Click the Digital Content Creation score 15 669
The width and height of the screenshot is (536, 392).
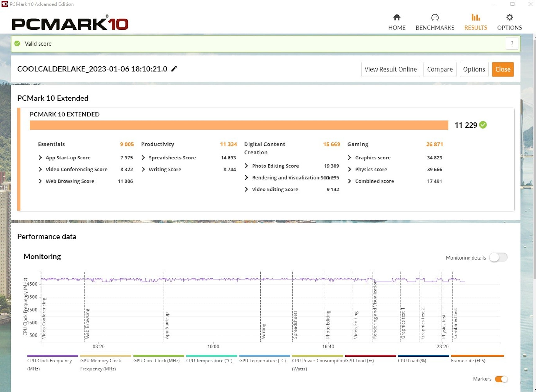(331, 144)
